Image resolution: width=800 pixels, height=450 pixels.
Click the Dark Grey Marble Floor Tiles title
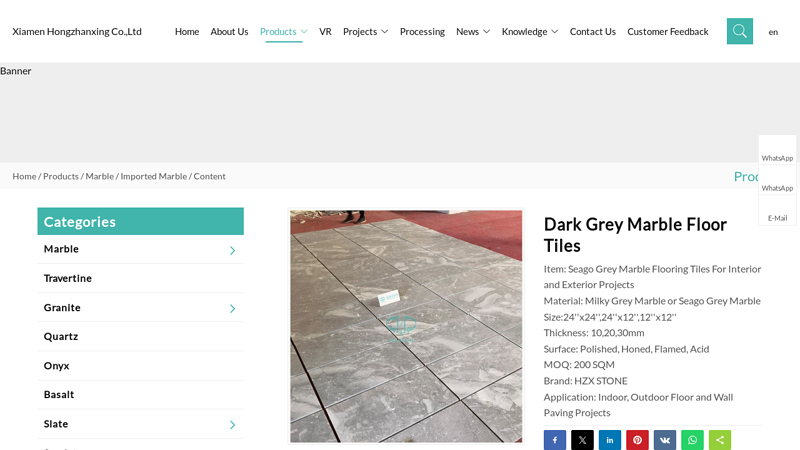(x=635, y=235)
